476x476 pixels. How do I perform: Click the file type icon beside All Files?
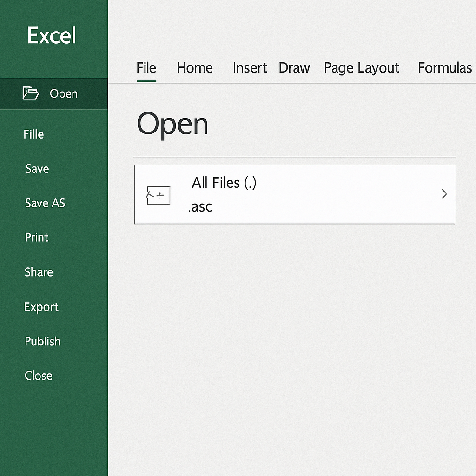(x=158, y=195)
